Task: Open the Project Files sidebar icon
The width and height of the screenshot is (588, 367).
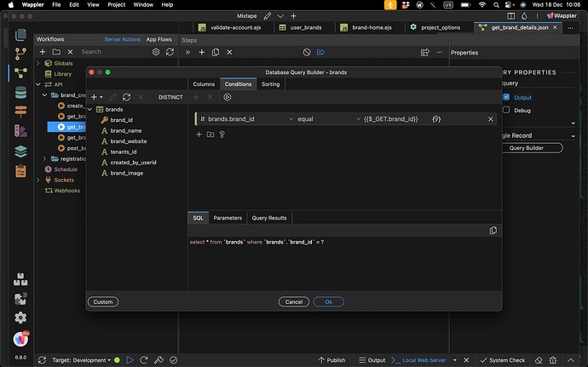Action: [20, 35]
